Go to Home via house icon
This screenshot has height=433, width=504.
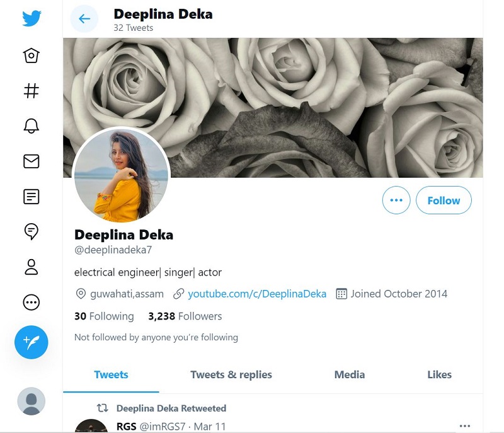[31, 55]
